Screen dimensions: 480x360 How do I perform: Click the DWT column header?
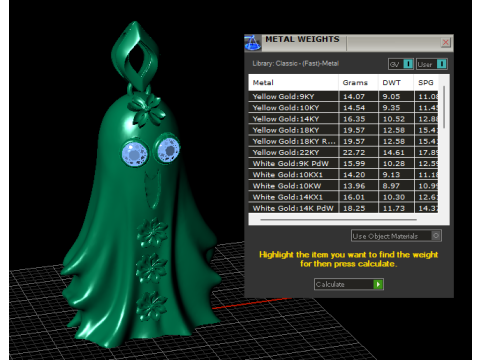(396, 83)
